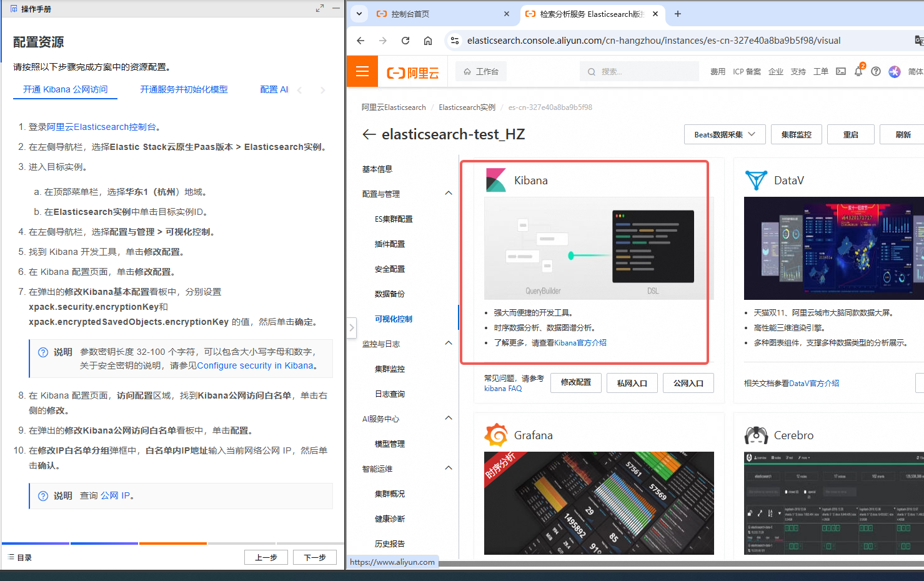Select 基本信息 in the sidebar

coord(377,169)
